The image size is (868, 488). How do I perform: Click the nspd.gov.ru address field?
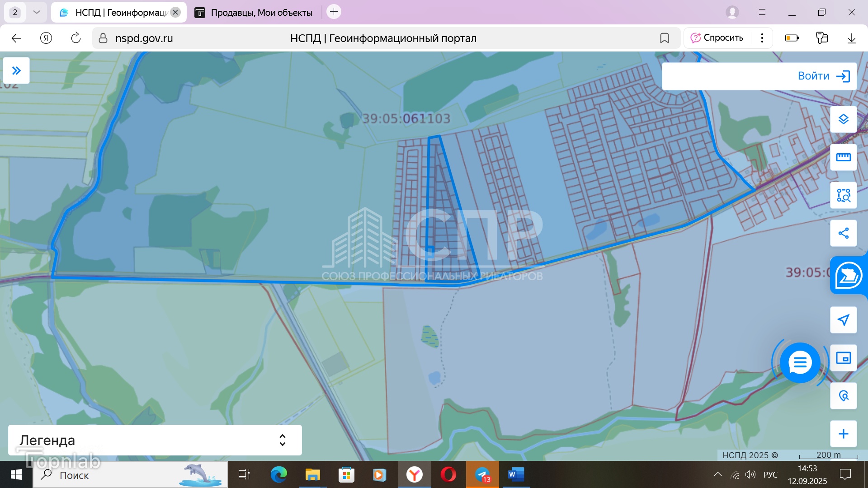pos(144,38)
